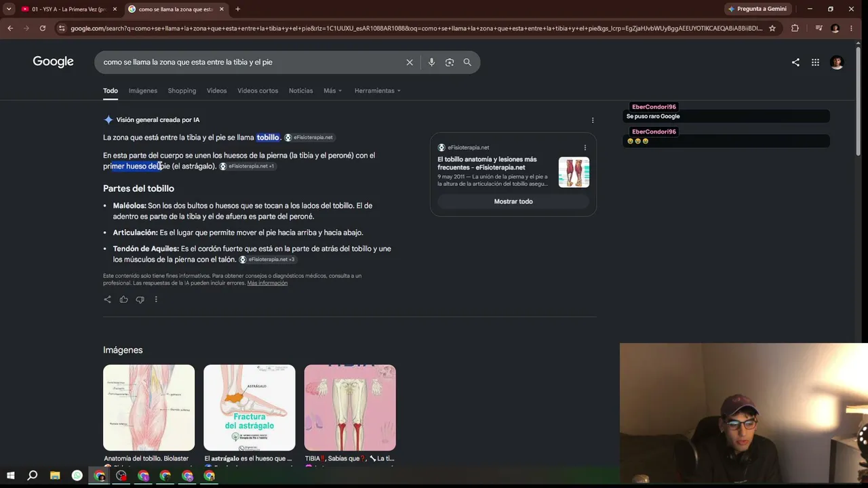Switch to the Videos cortos tab
The image size is (868, 488).
258,91
